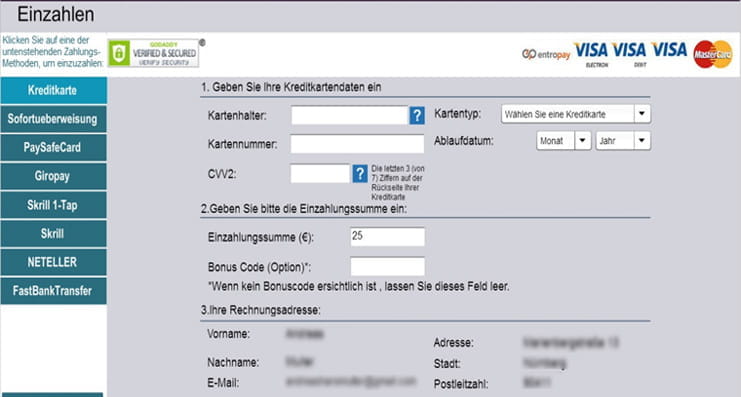The width and height of the screenshot is (741, 397).
Task: Select the FastBankTransfer option
Action: click(x=53, y=291)
